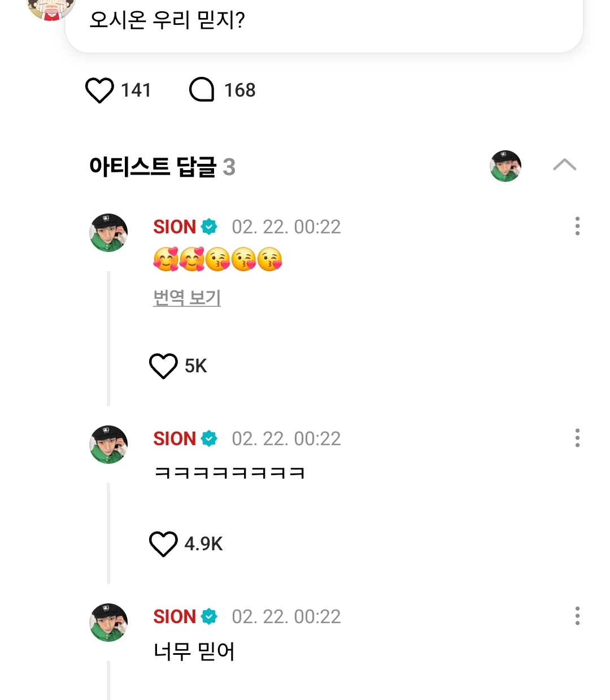Tap the SION username on the ㅋㅋㅋㅋ reply
The height and width of the screenshot is (700, 610).
click(175, 439)
